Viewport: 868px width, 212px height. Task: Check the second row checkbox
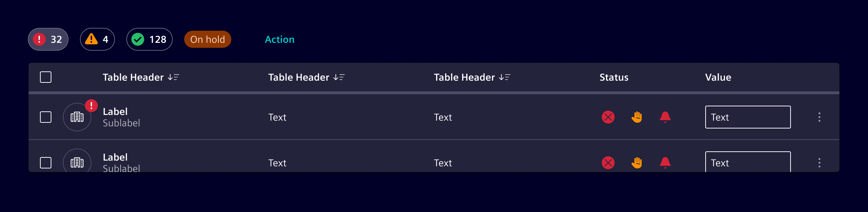tap(46, 163)
